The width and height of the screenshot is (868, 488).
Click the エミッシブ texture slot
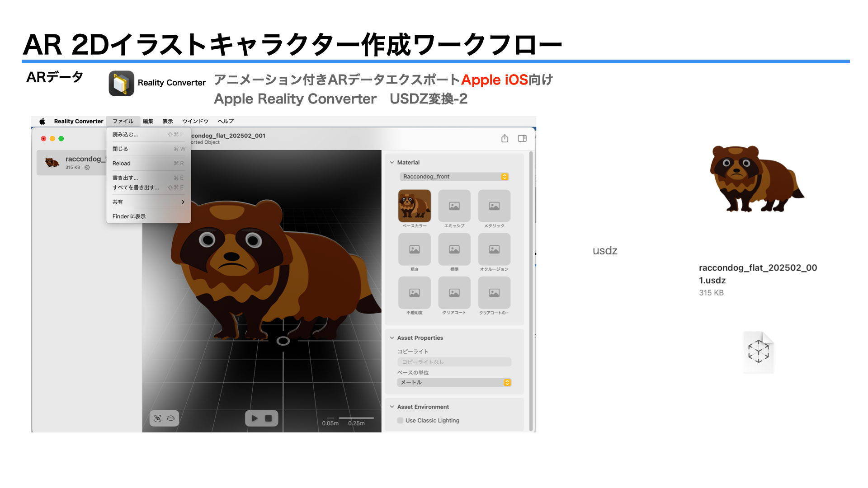tap(454, 206)
